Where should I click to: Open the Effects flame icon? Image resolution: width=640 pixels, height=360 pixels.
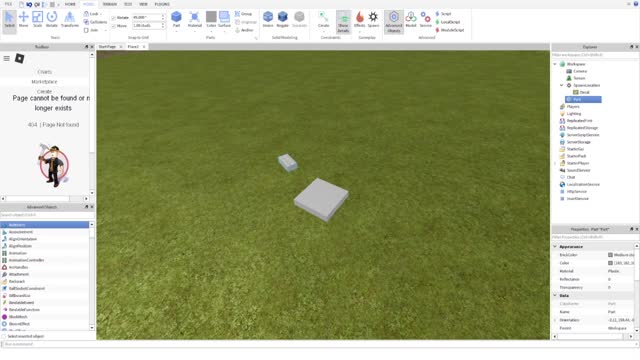point(360,19)
